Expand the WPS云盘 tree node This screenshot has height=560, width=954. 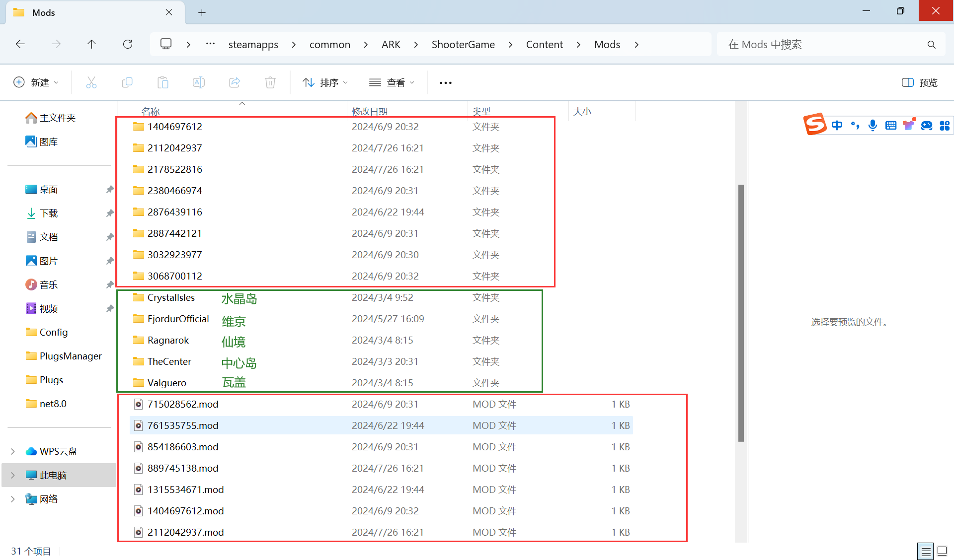(x=13, y=451)
